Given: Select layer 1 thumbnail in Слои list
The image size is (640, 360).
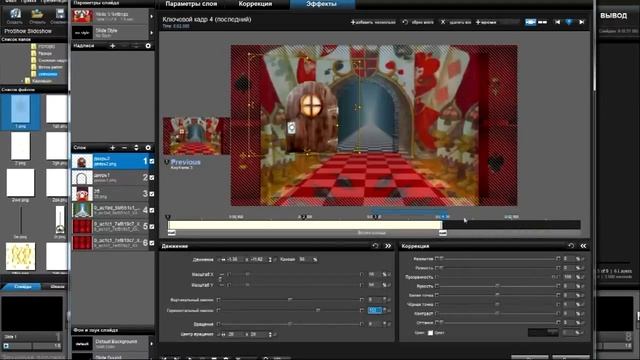Looking at the screenshot, I should coord(82,161).
